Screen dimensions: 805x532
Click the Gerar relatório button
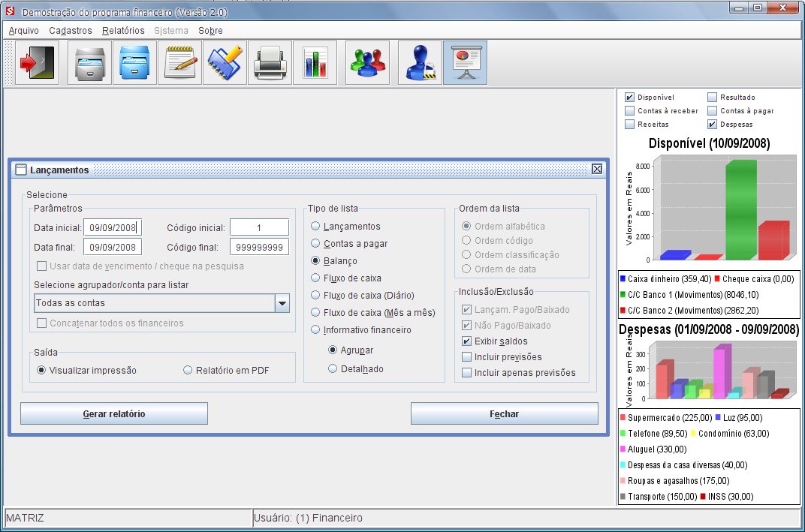point(114,413)
